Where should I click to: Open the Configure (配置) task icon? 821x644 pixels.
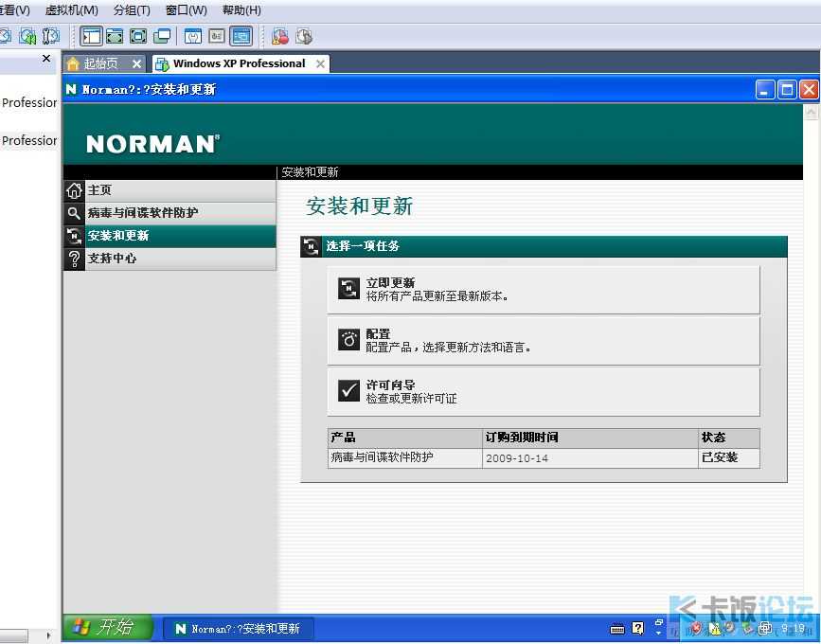348,340
